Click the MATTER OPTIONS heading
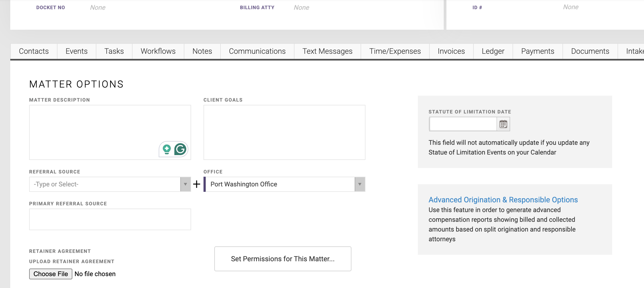Screen dimensions: 644x288 76,84
